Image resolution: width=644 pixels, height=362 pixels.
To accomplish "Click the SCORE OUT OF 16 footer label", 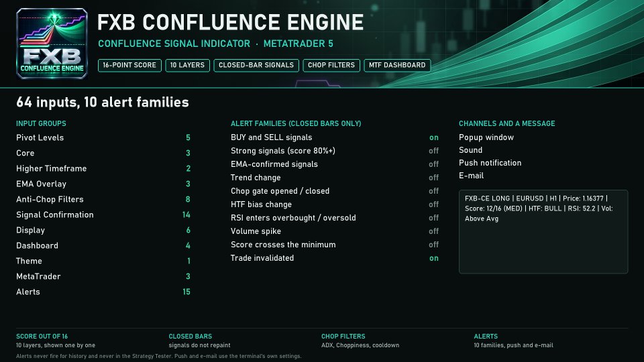I will pyautogui.click(x=42, y=336).
